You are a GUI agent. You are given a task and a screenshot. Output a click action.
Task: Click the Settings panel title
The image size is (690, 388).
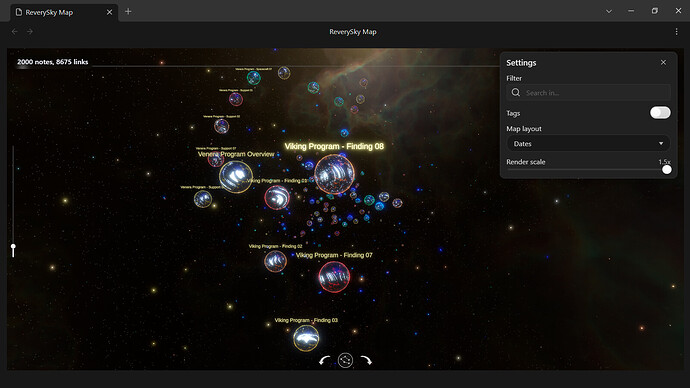(x=521, y=63)
